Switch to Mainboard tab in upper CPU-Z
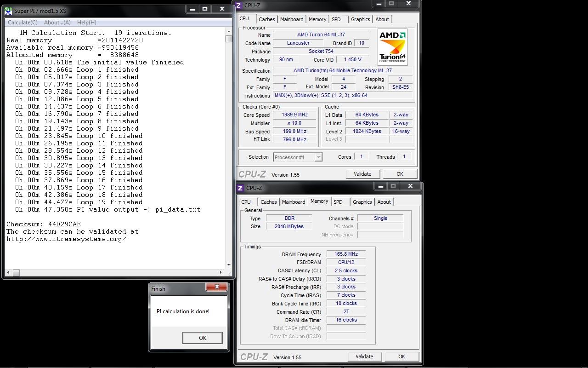The height and width of the screenshot is (368, 588). point(292,19)
